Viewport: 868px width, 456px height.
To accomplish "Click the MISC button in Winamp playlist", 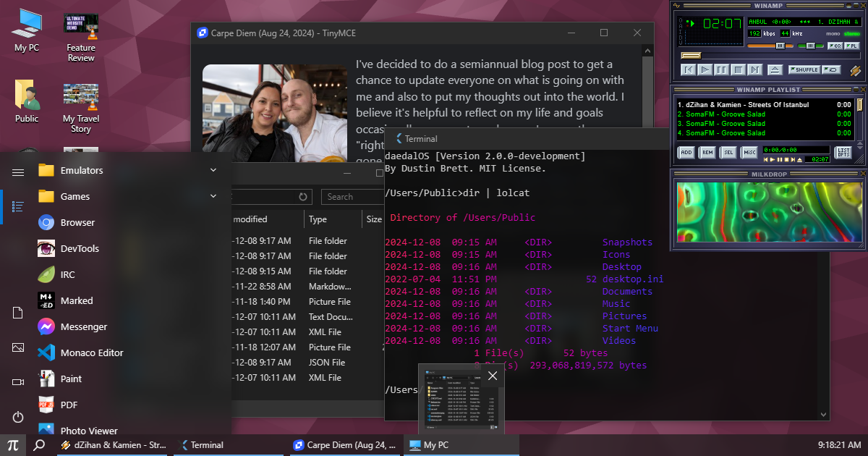I will (749, 152).
